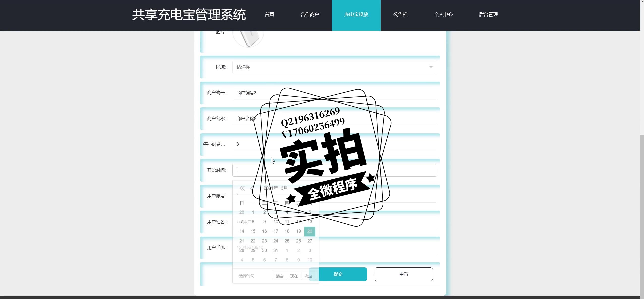
Task: Click the 商户编号 input field
Action: point(334,93)
